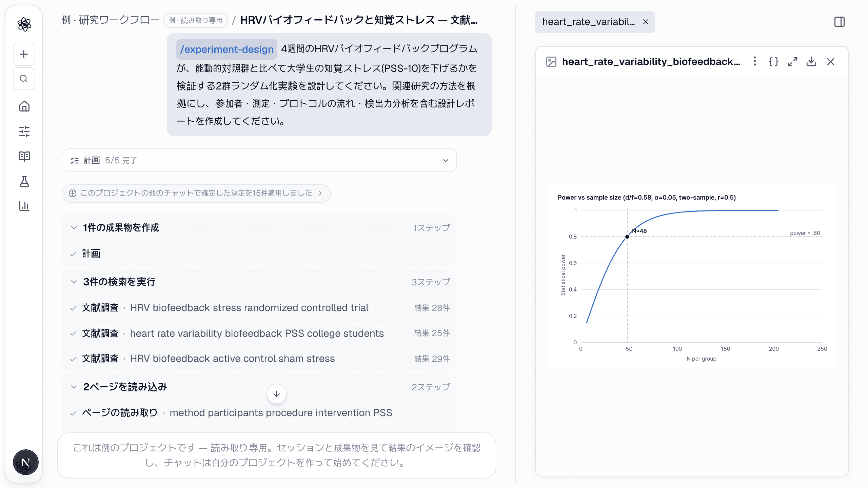View artifact source with curly braces icon

773,62
